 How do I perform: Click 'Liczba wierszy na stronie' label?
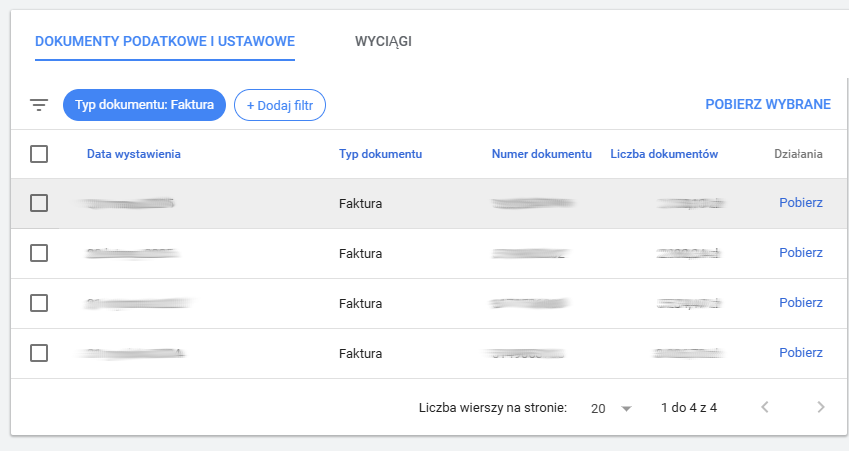click(493, 408)
